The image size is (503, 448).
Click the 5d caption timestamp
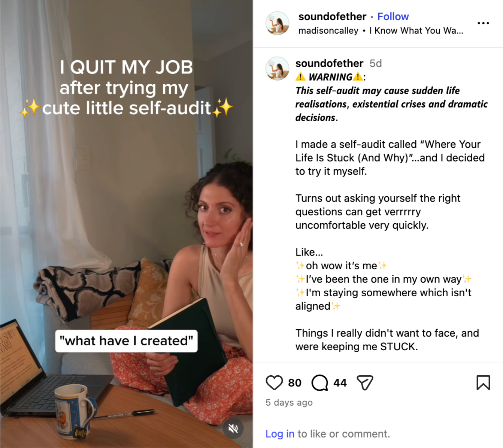coord(376,63)
